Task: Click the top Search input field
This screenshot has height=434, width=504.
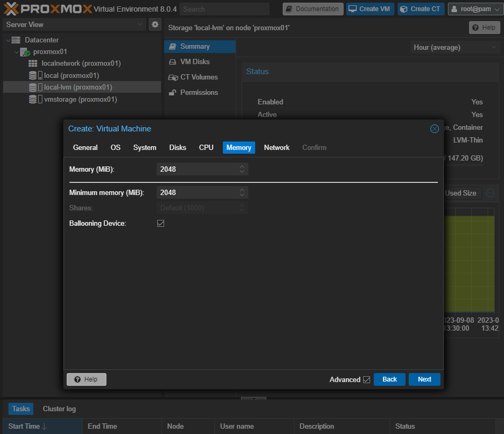Action: pos(224,9)
